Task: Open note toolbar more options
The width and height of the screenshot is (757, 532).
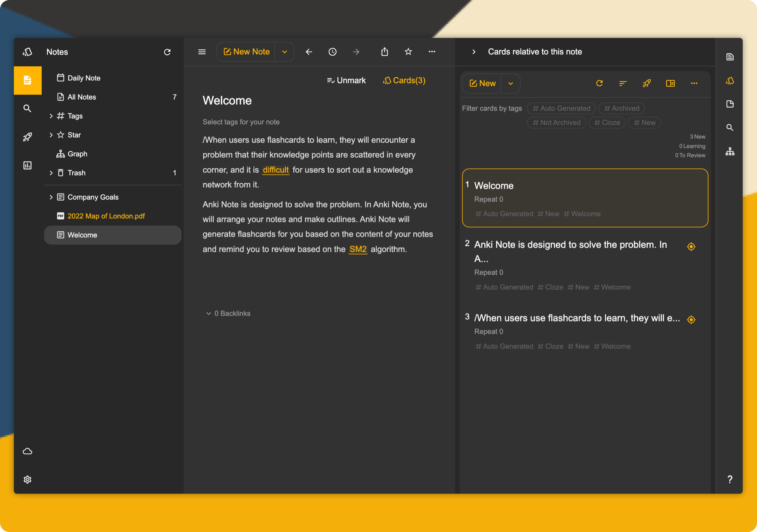Action: click(432, 52)
